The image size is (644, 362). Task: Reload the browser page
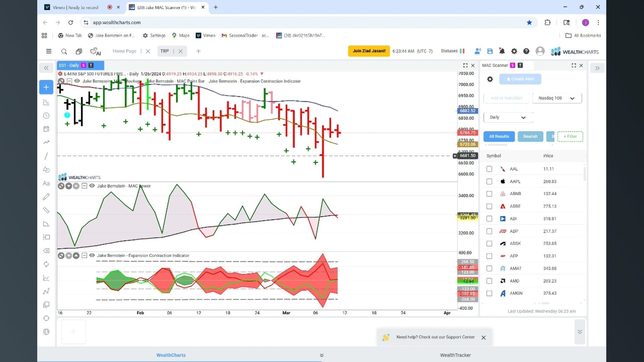pyautogui.click(x=70, y=22)
